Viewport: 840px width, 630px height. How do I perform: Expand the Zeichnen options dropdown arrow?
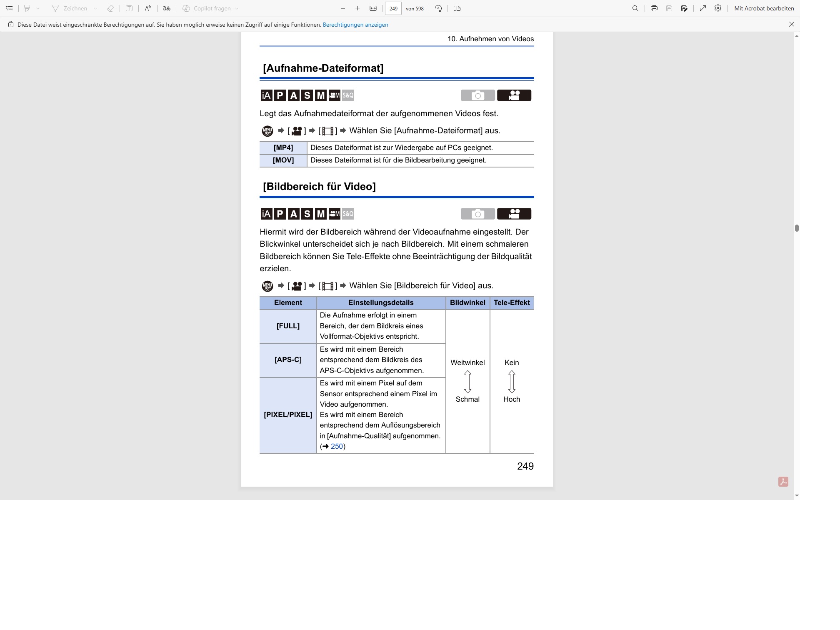[x=95, y=8]
